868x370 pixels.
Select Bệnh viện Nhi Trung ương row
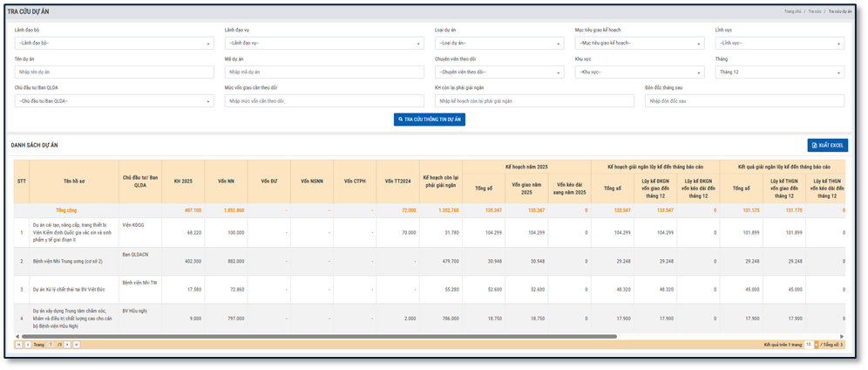tap(68, 261)
